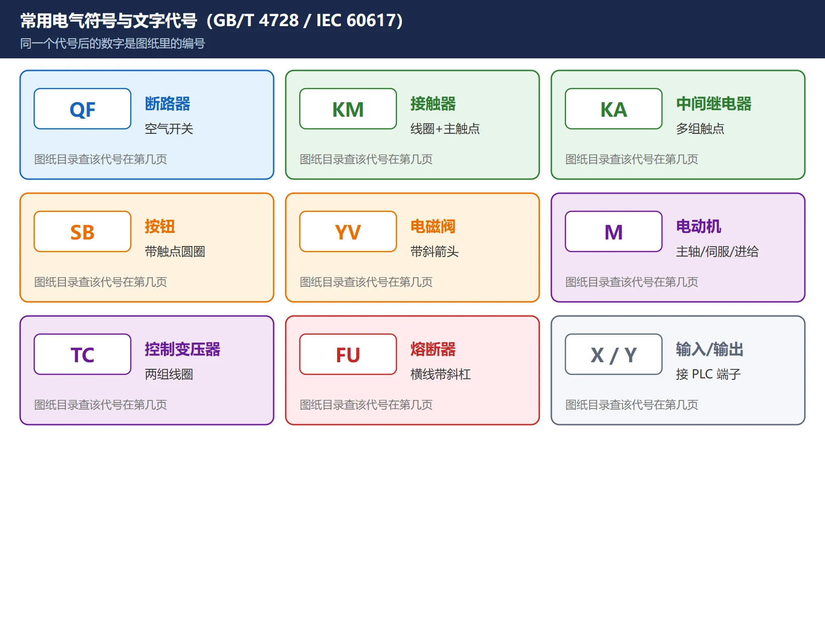Click the KM code badge
This screenshot has height=644, width=825.
coord(348,109)
